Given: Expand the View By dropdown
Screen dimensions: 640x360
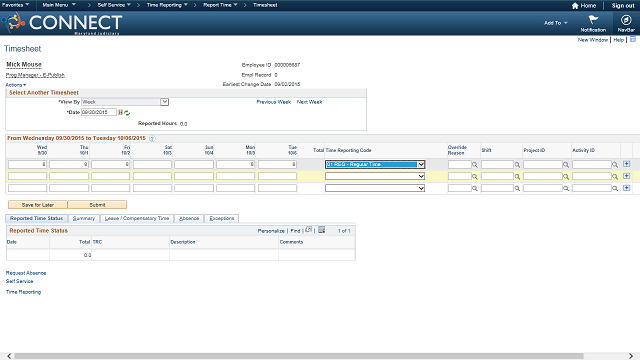Looking at the screenshot, I should (164, 102).
